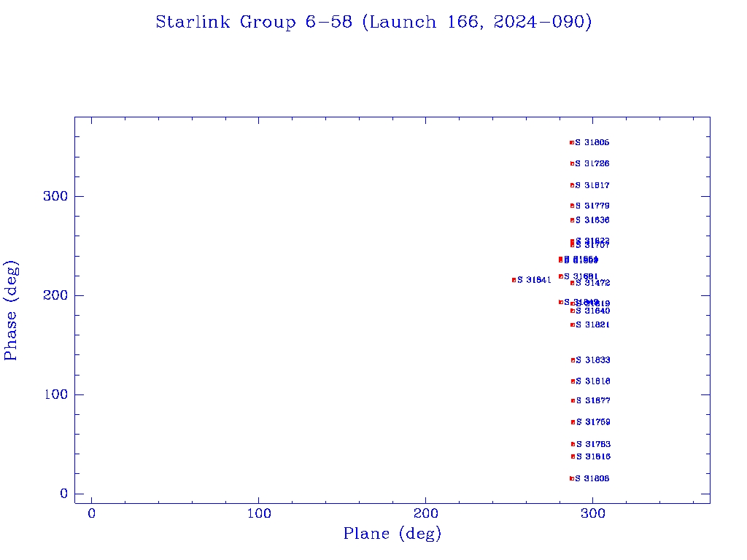The height and width of the screenshot is (560, 747).
Task: Click the satellite label "S 31759"
Action: (594, 422)
